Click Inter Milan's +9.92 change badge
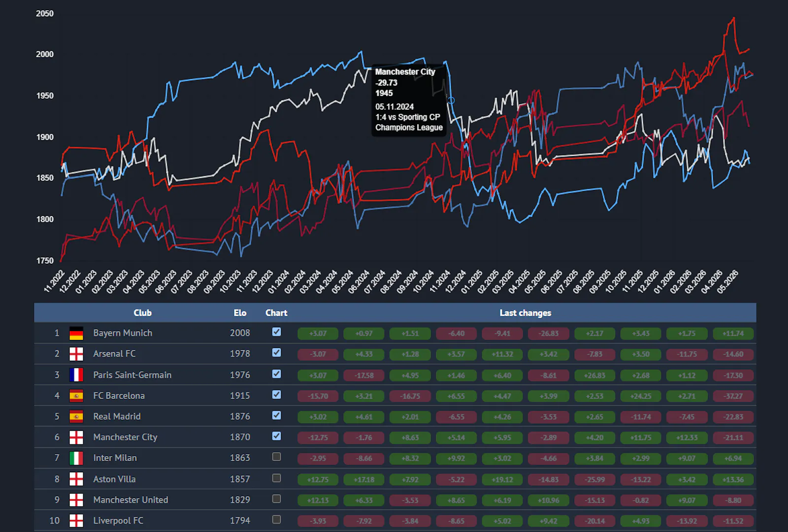This screenshot has width=788, height=532. click(x=456, y=458)
